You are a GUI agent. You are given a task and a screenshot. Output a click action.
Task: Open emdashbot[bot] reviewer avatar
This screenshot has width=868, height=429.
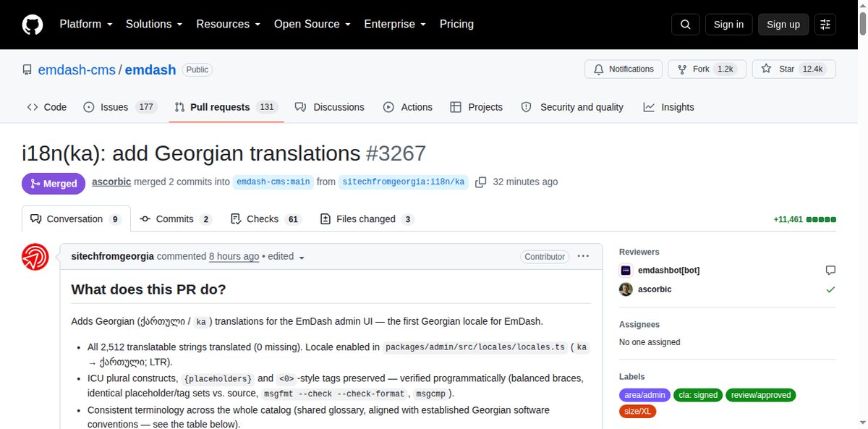pos(626,271)
